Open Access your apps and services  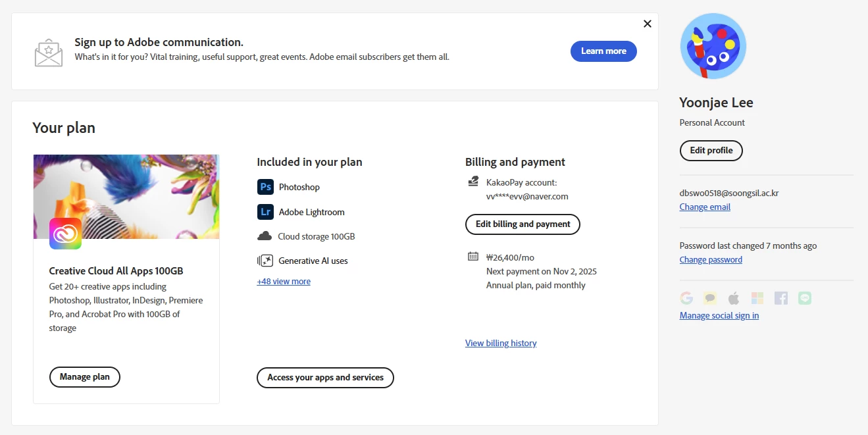pyautogui.click(x=325, y=378)
